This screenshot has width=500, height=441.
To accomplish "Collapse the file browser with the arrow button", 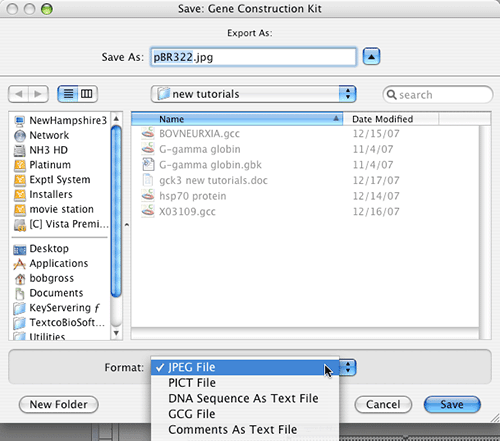I will 371,57.
